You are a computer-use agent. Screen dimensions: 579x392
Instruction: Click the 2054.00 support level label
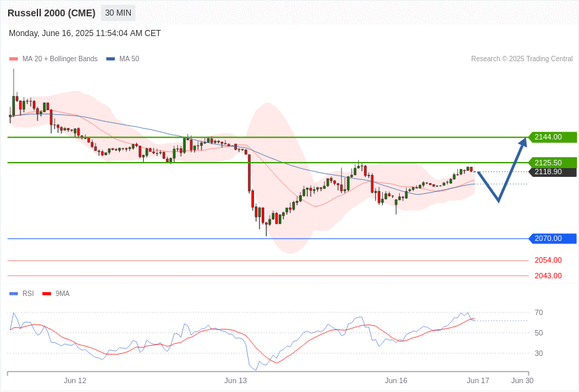(x=548, y=261)
